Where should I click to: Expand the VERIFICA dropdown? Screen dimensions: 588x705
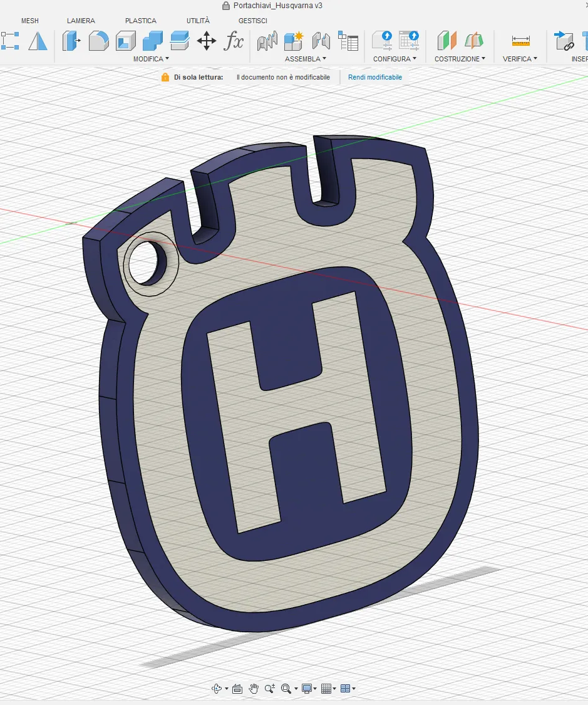[520, 59]
